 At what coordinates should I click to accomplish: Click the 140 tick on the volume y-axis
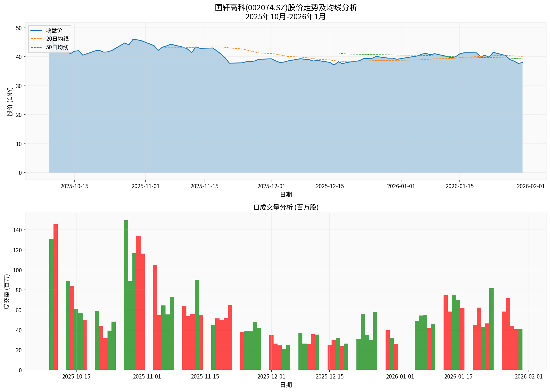(x=17, y=230)
